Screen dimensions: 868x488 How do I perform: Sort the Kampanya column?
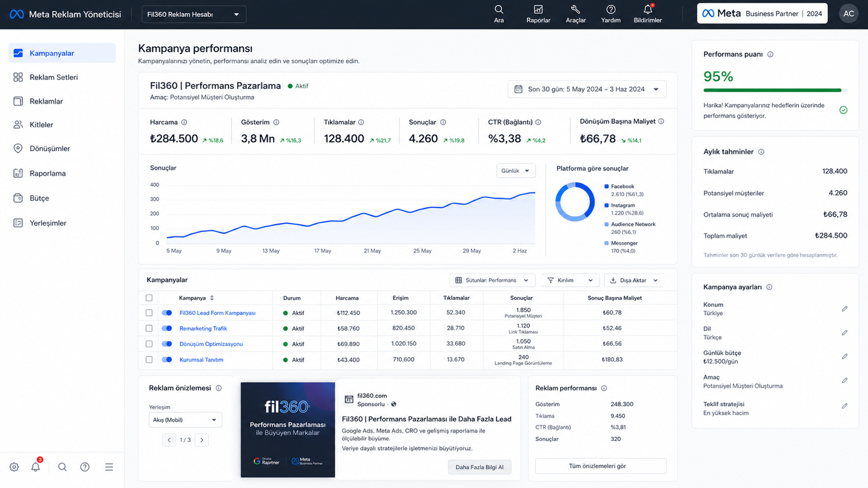(x=212, y=298)
